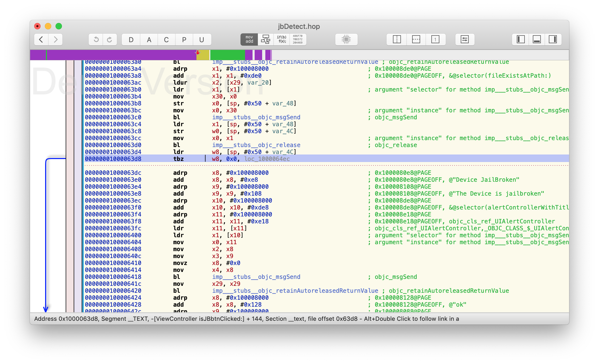Switch to hexadecimal view mode
599x364 pixels.
click(x=298, y=39)
